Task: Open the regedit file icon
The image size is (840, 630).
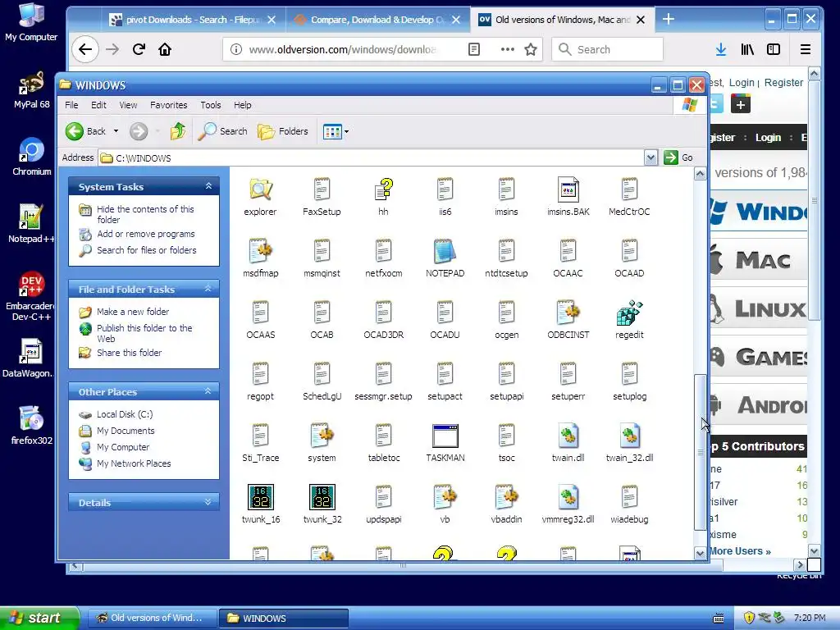Action: click(629, 313)
